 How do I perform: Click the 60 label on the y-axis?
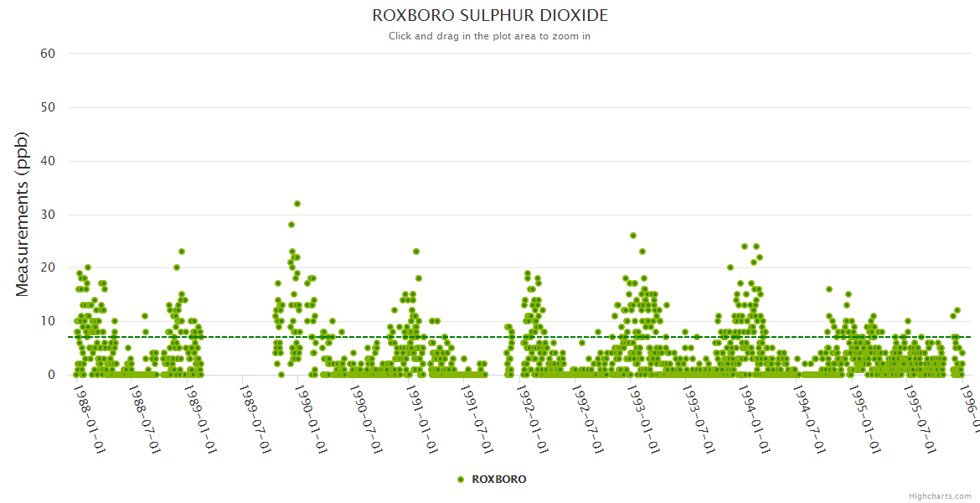pyautogui.click(x=48, y=54)
